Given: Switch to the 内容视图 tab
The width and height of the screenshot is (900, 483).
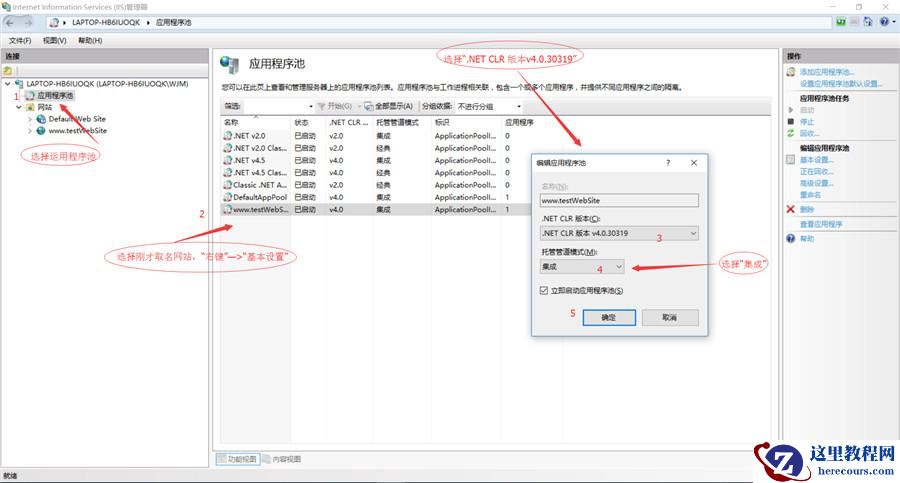Looking at the screenshot, I should [281, 459].
